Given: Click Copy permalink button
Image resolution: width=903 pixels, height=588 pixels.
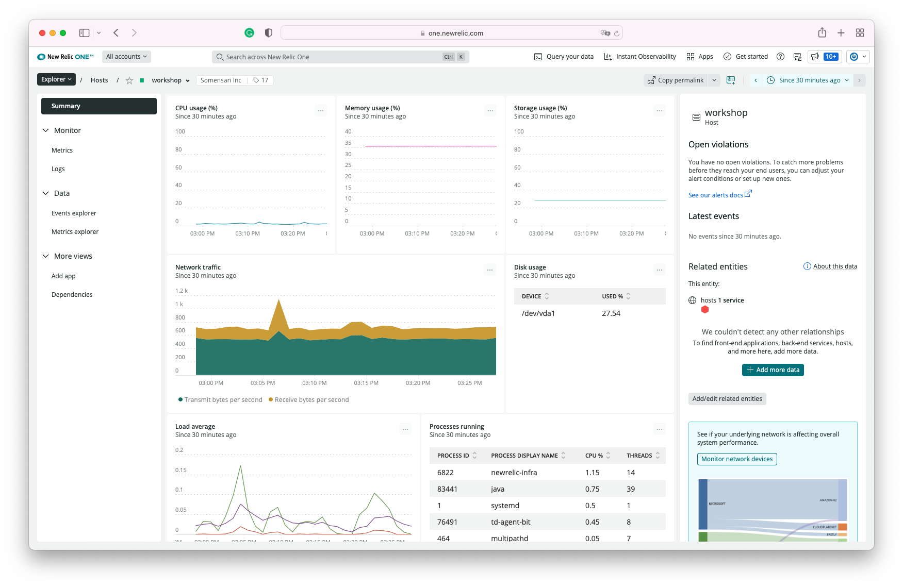Looking at the screenshot, I should coord(676,80).
